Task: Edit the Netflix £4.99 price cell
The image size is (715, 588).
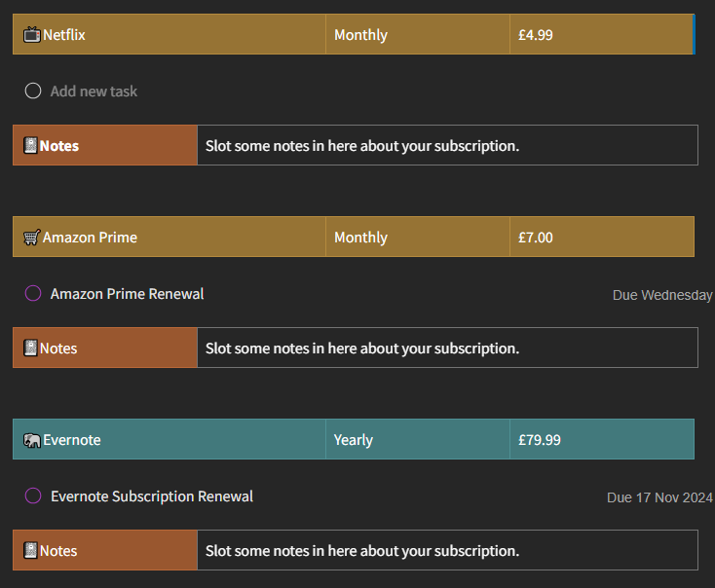Action: click(x=600, y=35)
